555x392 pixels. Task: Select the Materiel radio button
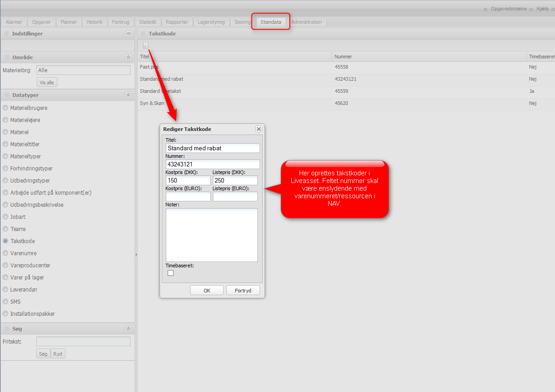click(x=6, y=132)
